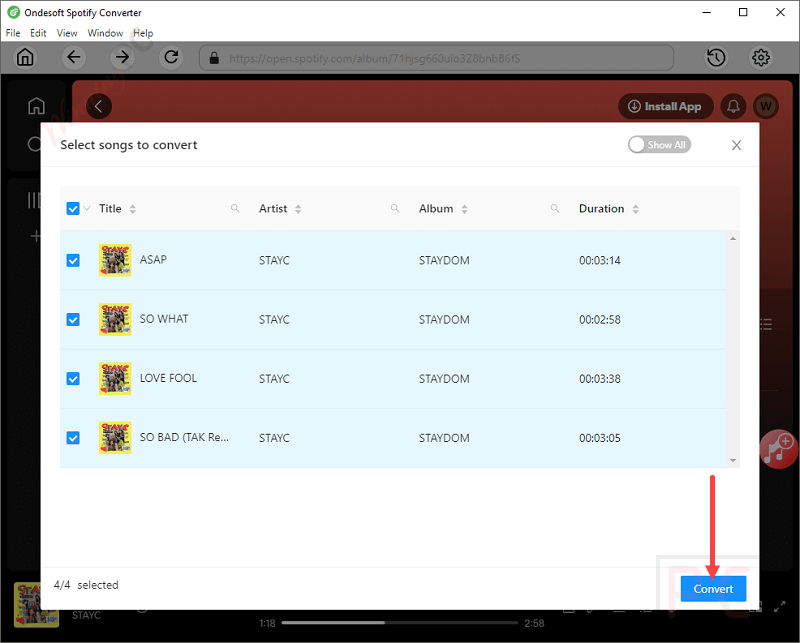Click the LOVE FOOL song title
800x643 pixels.
[168, 378]
